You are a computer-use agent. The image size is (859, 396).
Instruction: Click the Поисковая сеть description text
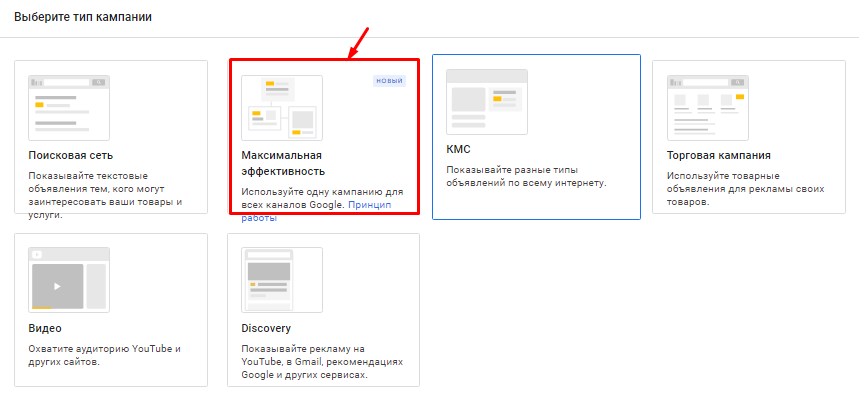pos(105,196)
